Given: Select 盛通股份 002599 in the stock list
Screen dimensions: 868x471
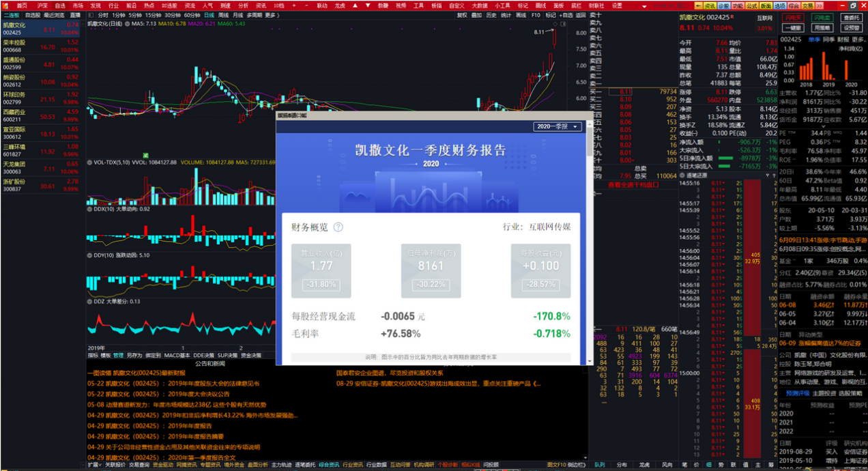Looking at the screenshot, I should [x=42, y=63].
